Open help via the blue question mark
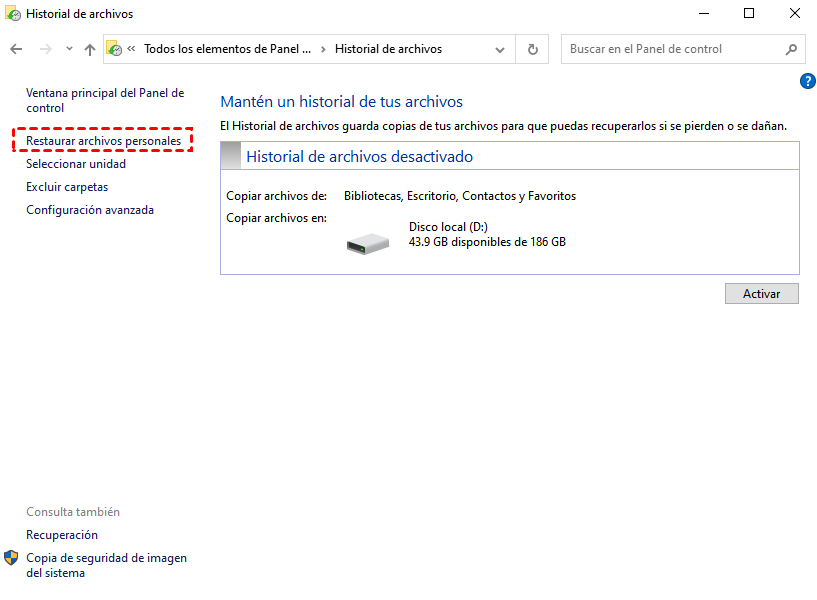 [808, 81]
